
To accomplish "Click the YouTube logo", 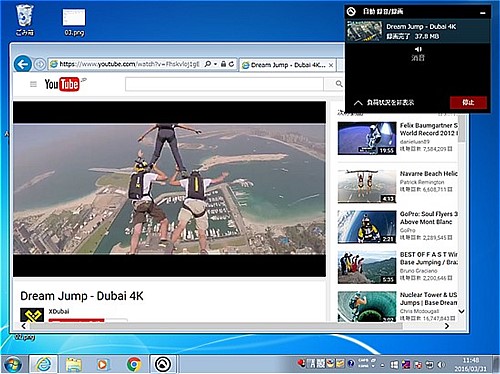I will pos(62,84).
